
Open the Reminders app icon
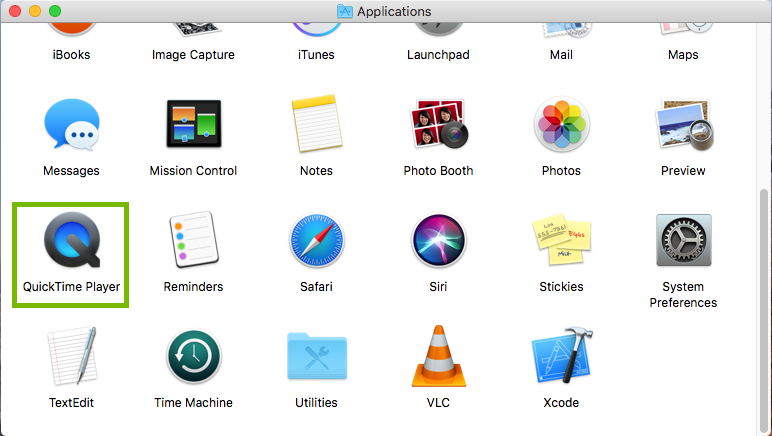pos(193,240)
